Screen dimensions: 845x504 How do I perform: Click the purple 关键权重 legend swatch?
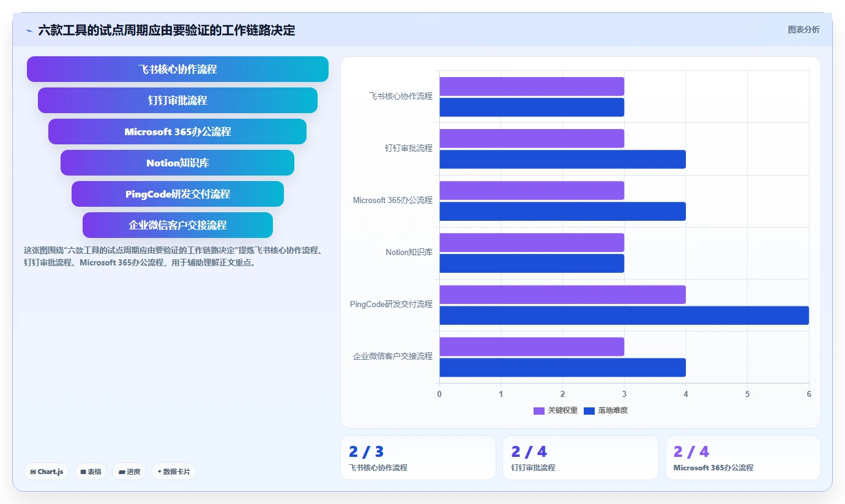point(539,410)
